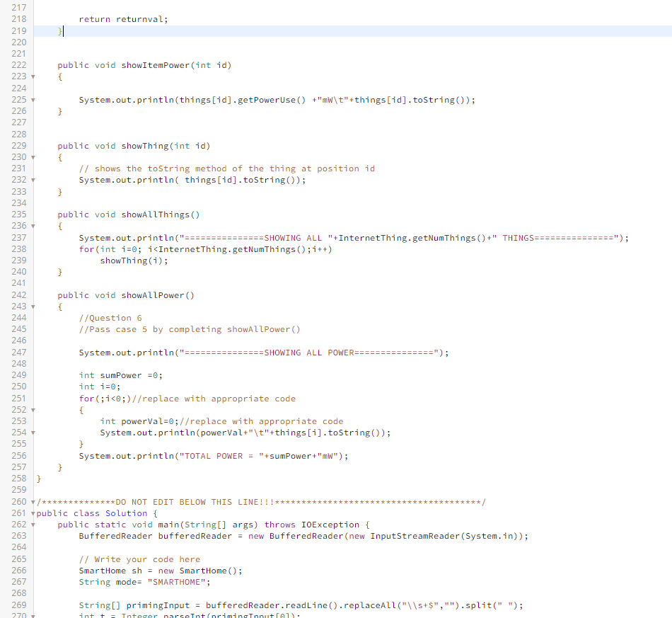Click the 'TOTAL POWER' println line
This screenshot has width=672, height=618.
pos(214,456)
